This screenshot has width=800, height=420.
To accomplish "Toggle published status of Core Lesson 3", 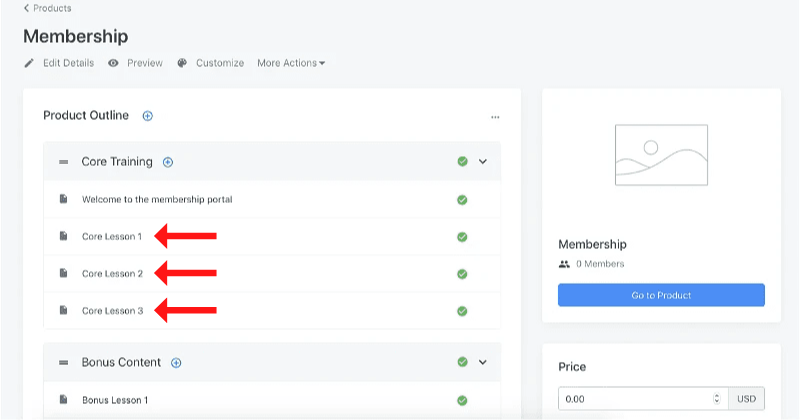I will [x=462, y=311].
